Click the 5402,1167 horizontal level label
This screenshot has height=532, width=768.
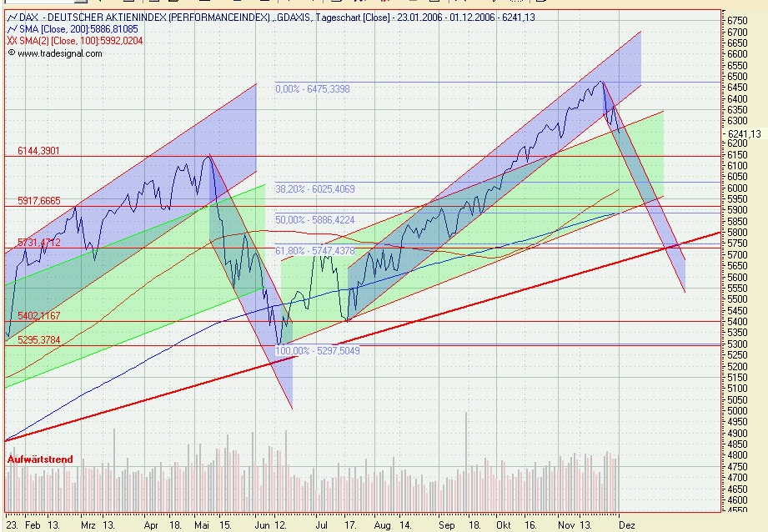pyautogui.click(x=39, y=316)
